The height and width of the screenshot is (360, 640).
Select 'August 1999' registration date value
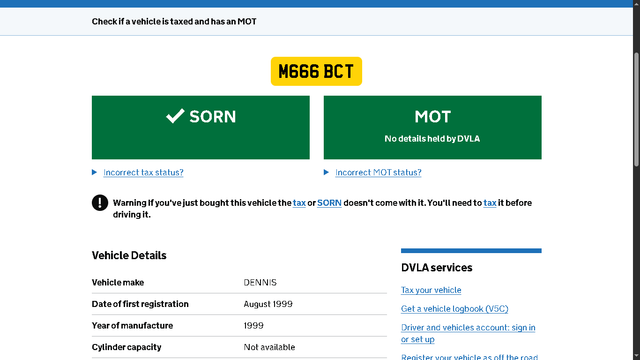pos(268,304)
